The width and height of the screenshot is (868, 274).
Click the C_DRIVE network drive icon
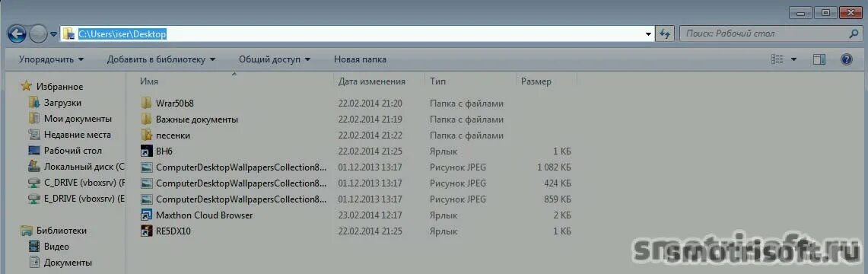(x=34, y=183)
